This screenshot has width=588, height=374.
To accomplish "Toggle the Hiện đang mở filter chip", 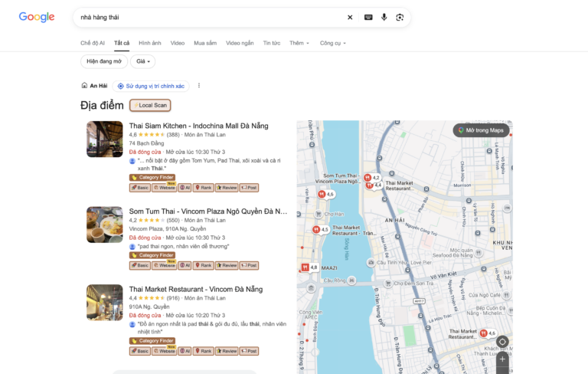I will (104, 61).
